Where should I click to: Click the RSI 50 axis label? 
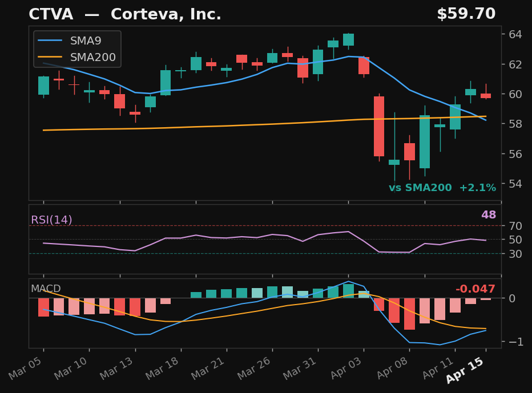pos(515,240)
